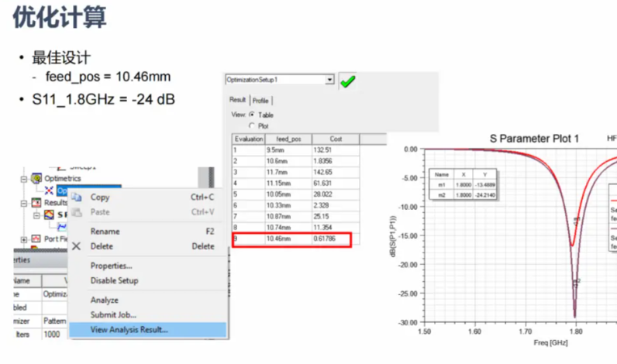The height and width of the screenshot is (364, 617).
Task: Click the Cost column header
Action: (336, 139)
